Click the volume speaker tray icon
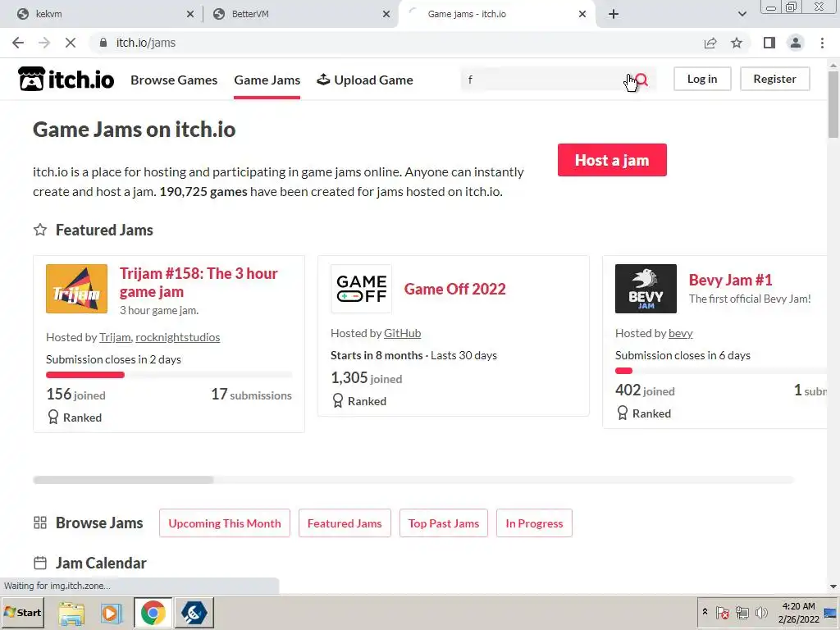Image resolution: width=840 pixels, height=630 pixels. [x=761, y=613]
